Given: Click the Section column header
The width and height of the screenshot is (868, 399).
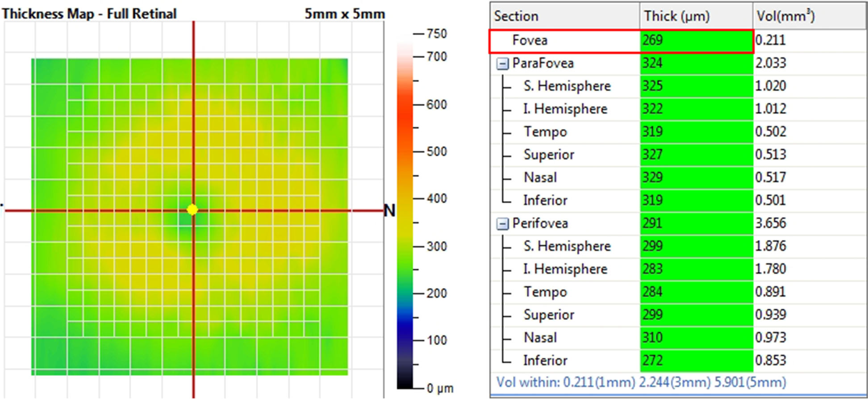Looking at the screenshot, I should pos(565,17).
